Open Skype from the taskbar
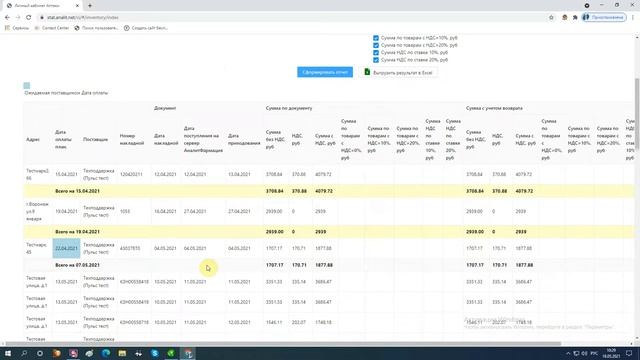The height and width of the screenshot is (360, 640). coord(155,353)
